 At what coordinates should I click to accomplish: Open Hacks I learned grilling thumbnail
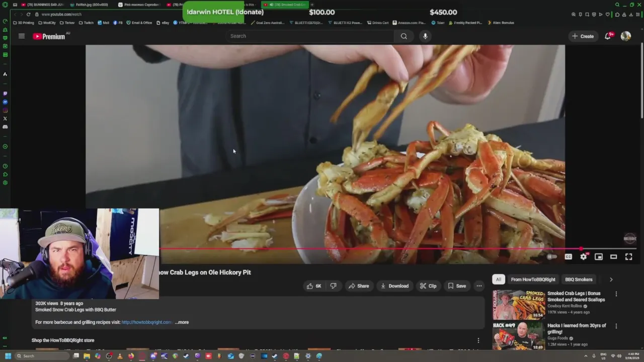click(518, 336)
